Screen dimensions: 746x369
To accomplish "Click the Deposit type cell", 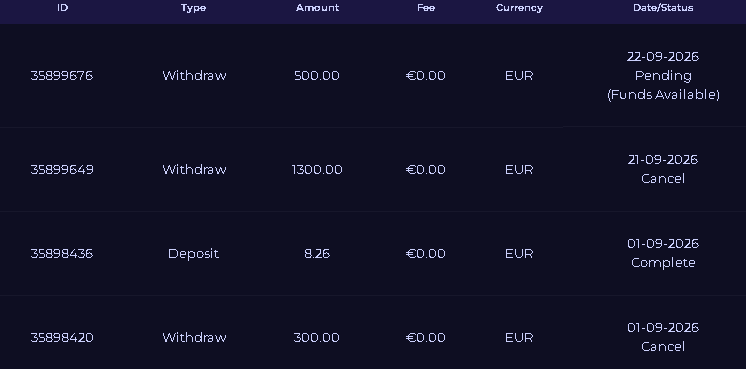I will pyautogui.click(x=194, y=254).
